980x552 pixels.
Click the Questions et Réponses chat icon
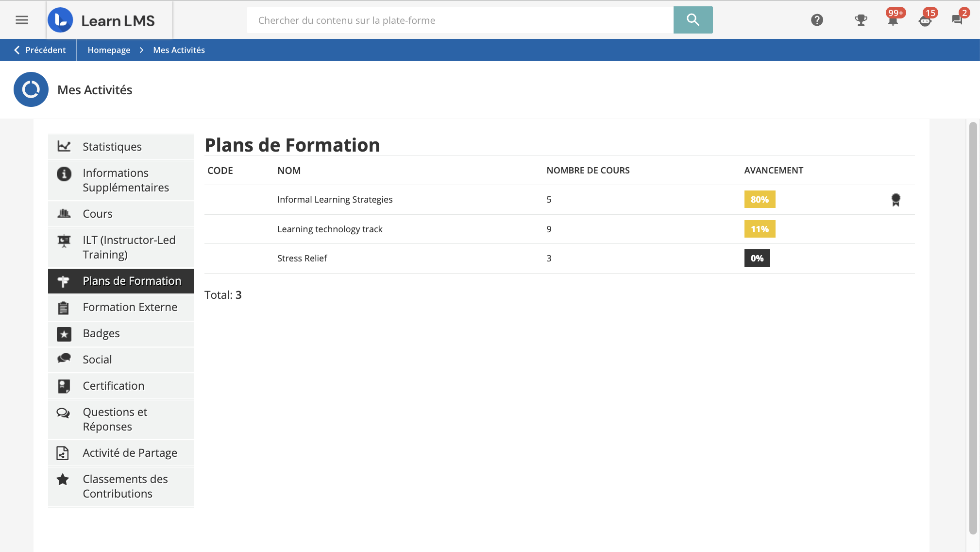63,413
